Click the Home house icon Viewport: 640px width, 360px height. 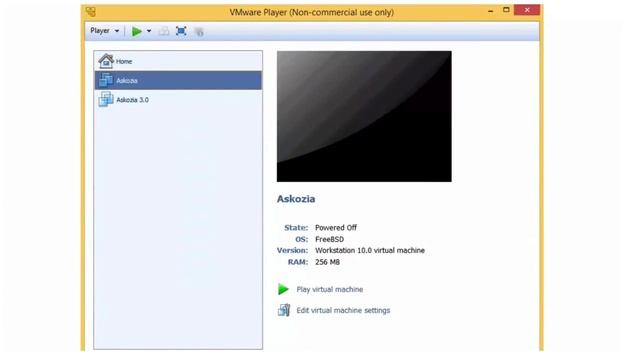coord(106,61)
